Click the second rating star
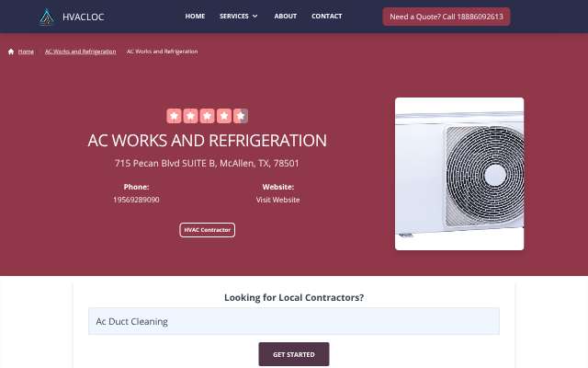The image size is (588, 368). coord(190,116)
